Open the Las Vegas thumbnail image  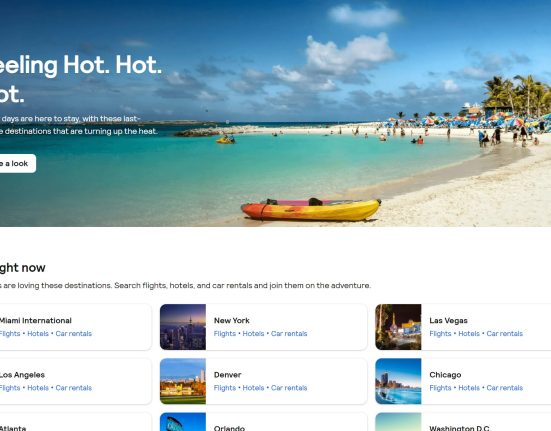(398, 327)
